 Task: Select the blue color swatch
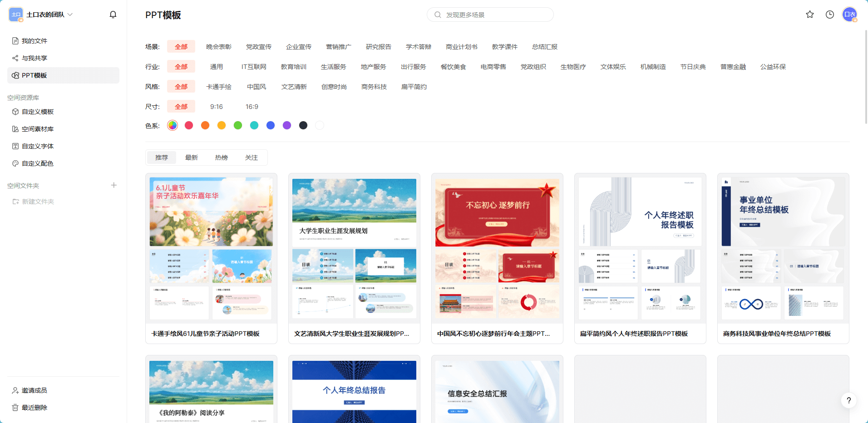pyautogui.click(x=271, y=125)
